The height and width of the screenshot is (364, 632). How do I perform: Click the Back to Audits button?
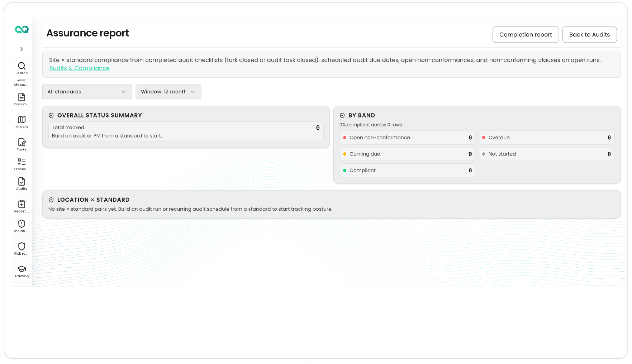coord(589,35)
